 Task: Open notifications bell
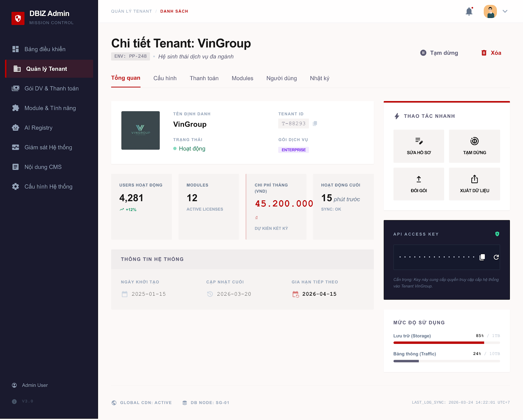[469, 11]
